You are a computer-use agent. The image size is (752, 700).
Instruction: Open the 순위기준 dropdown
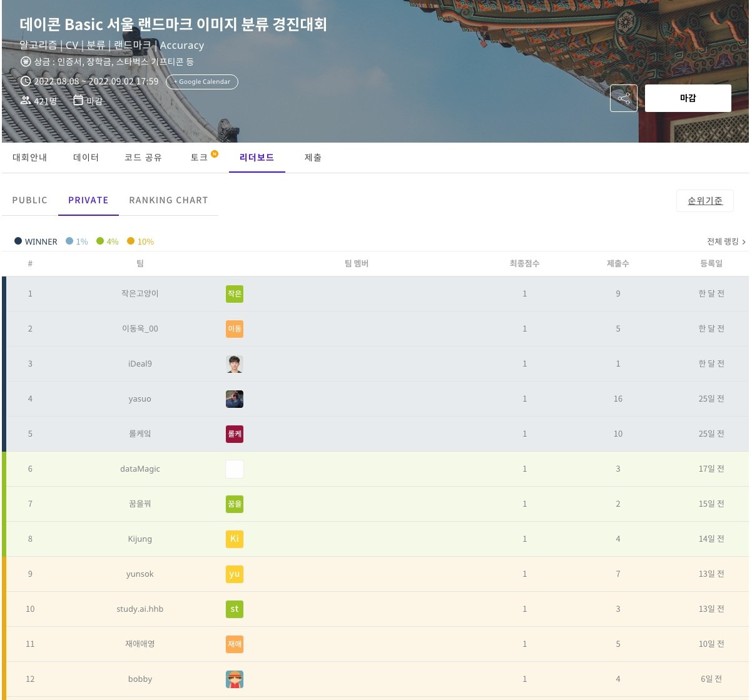705,200
